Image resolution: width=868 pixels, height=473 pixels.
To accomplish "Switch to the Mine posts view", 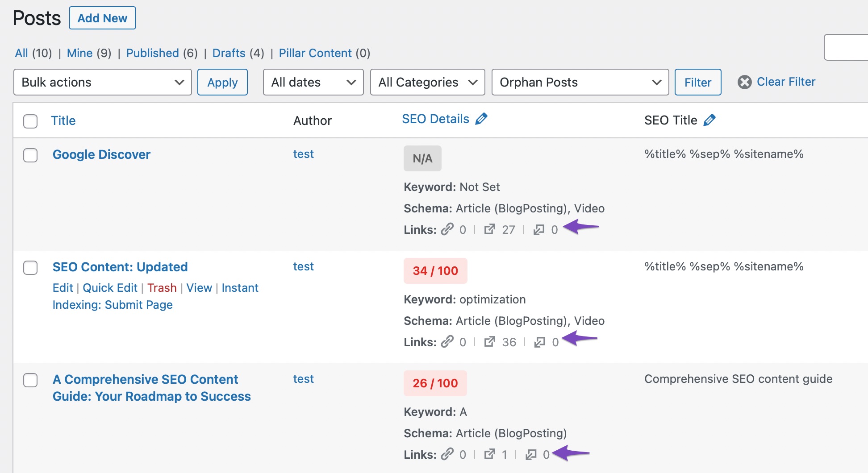I will [79, 53].
